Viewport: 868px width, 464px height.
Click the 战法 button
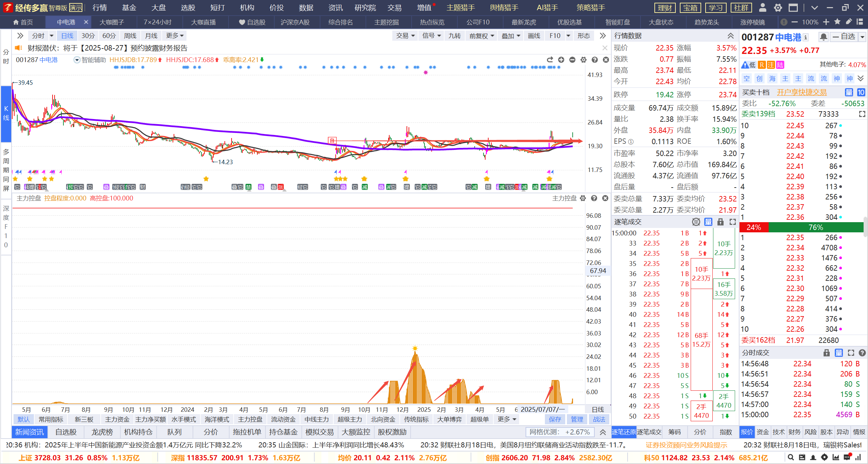pyautogui.click(x=599, y=420)
